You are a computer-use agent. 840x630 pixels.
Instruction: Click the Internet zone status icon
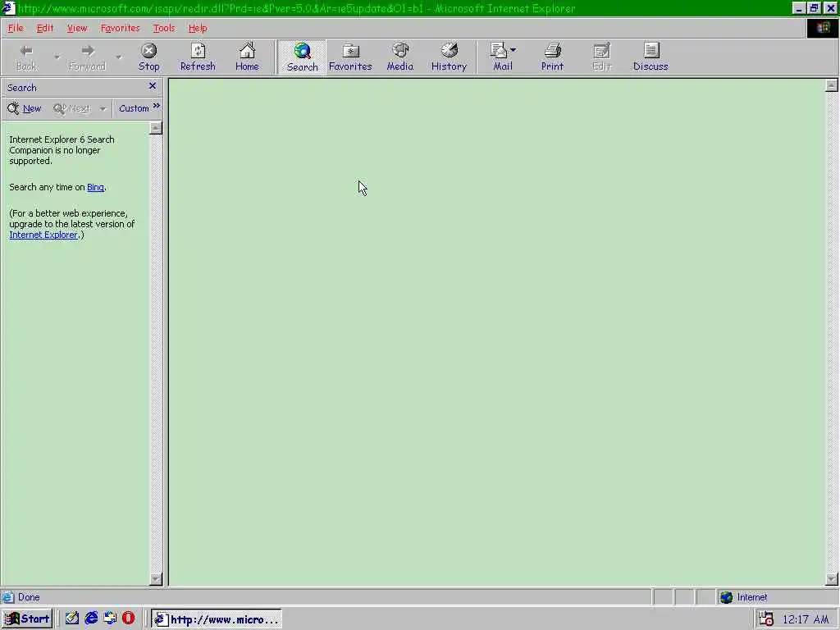coord(727,597)
